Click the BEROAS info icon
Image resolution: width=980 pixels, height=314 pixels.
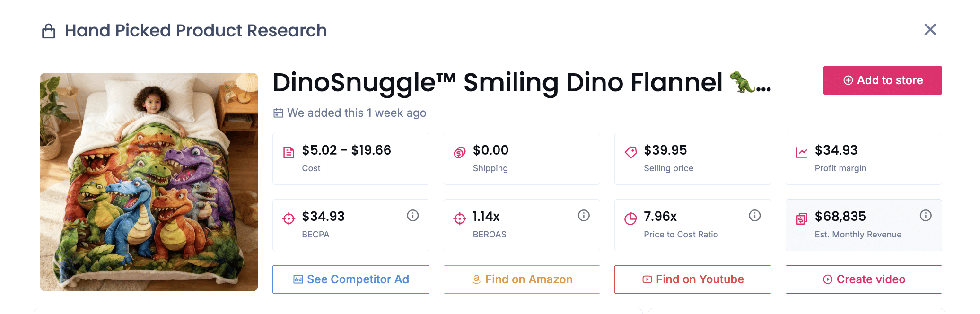point(584,216)
